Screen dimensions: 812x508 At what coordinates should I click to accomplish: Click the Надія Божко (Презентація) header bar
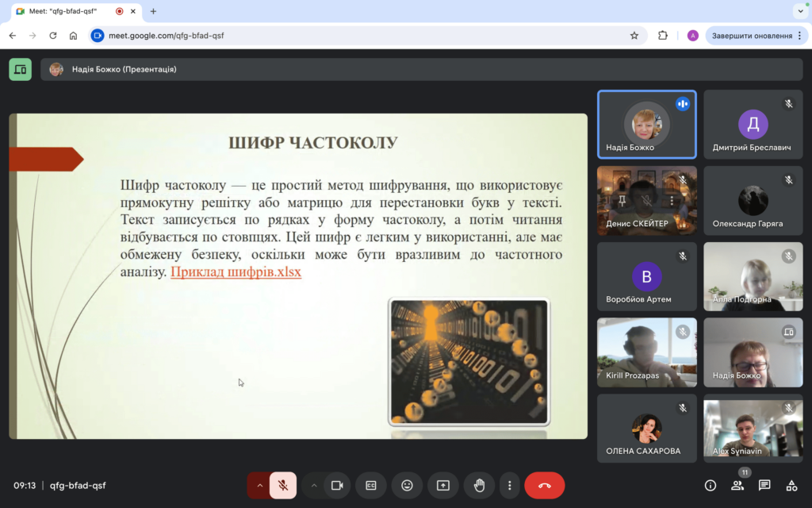422,70
